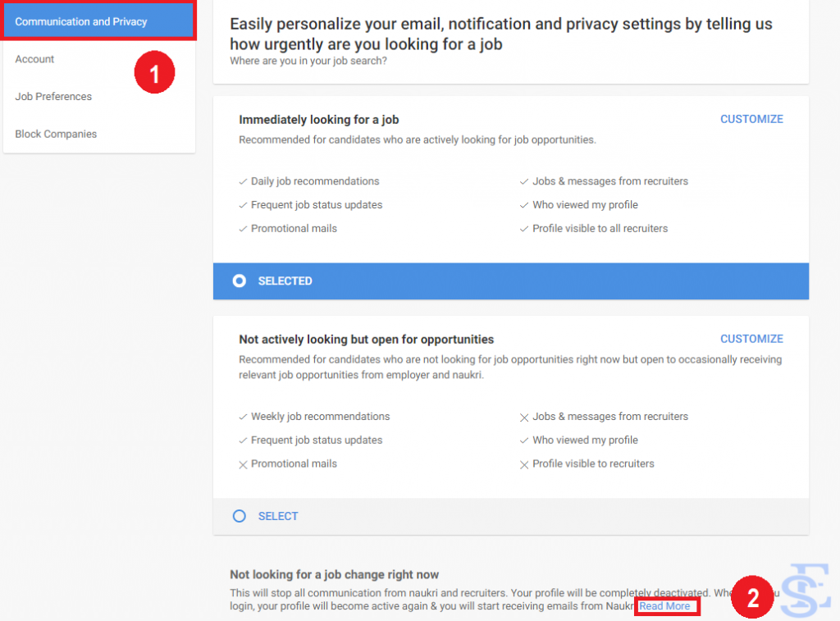Open the Block Companies section
The height and width of the screenshot is (621, 840).
pyautogui.click(x=57, y=134)
